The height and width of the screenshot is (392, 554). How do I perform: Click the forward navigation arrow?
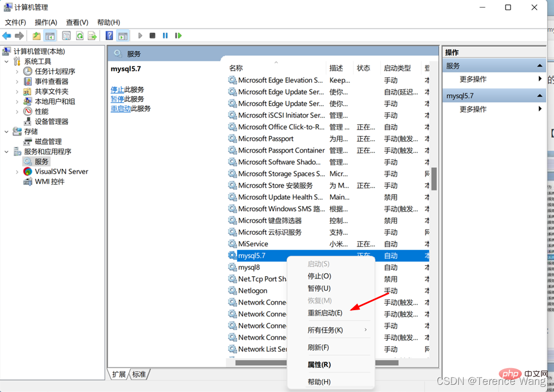(18, 35)
